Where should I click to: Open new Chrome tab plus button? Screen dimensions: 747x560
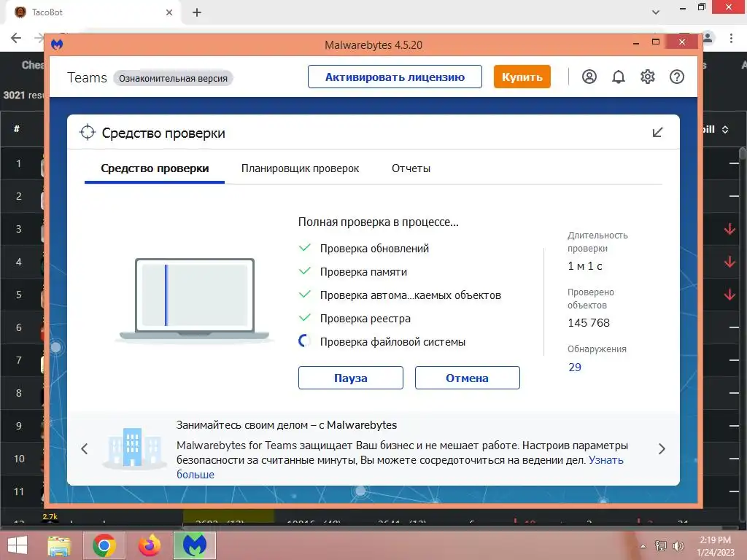tap(197, 12)
